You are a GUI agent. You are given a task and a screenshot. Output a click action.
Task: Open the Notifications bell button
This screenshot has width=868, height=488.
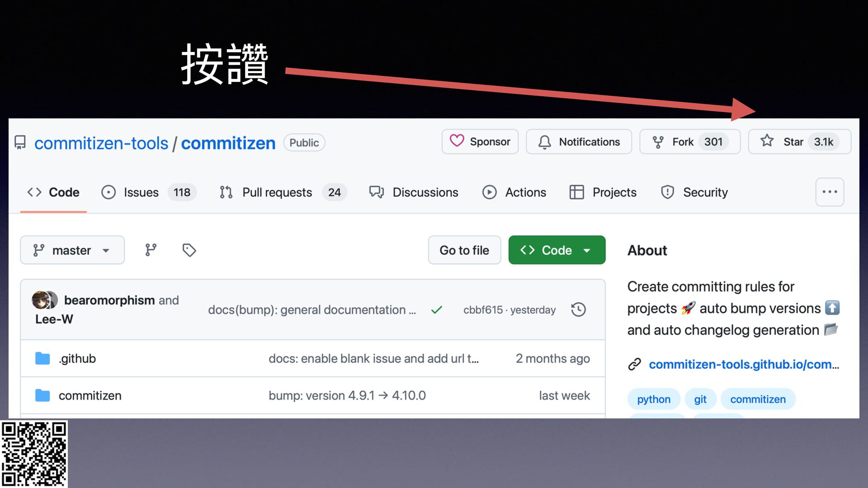(579, 142)
